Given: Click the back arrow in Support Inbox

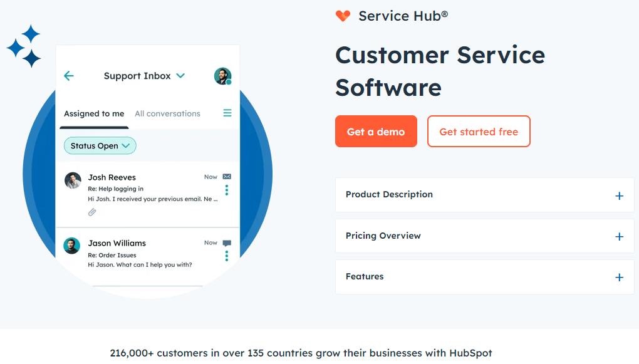Looking at the screenshot, I should 69,76.
